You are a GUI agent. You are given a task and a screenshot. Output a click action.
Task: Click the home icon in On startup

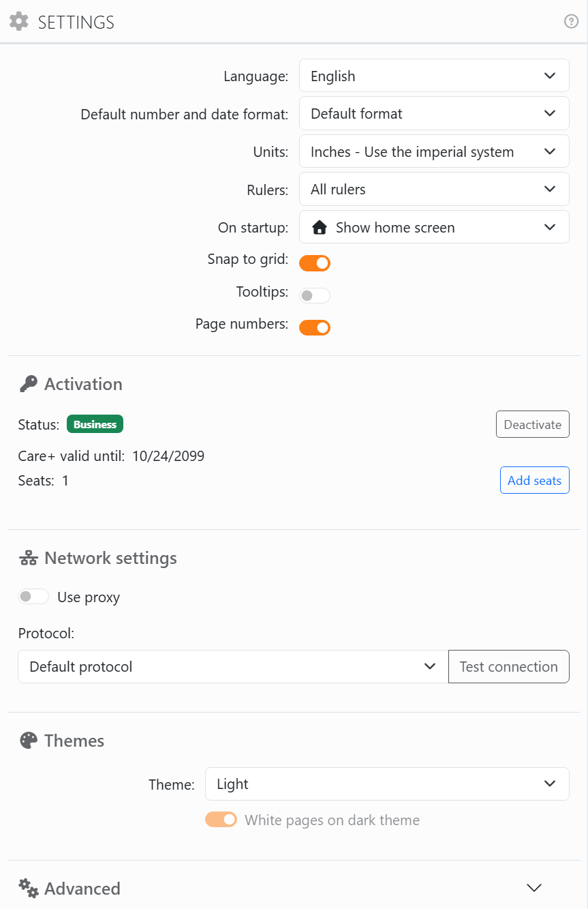tap(320, 228)
